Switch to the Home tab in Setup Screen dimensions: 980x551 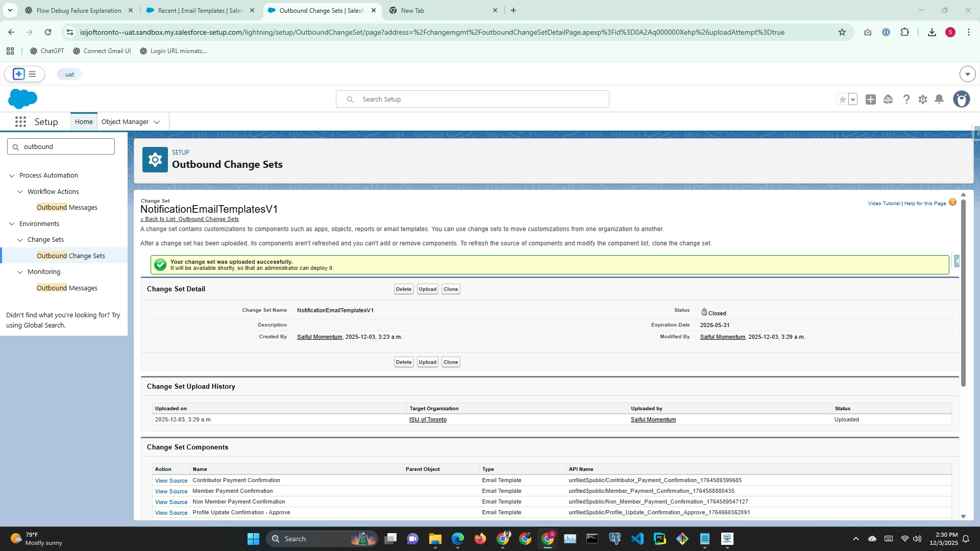click(x=84, y=122)
